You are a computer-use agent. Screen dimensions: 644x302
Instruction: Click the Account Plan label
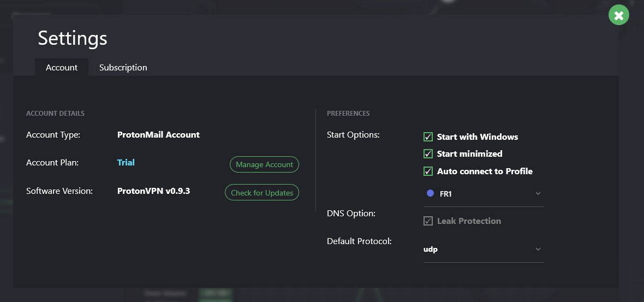pos(52,162)
